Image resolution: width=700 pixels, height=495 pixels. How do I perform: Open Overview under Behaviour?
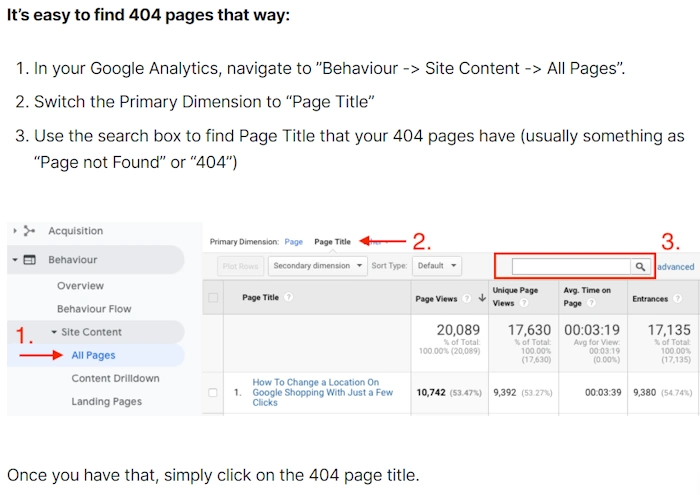point(80,286)
